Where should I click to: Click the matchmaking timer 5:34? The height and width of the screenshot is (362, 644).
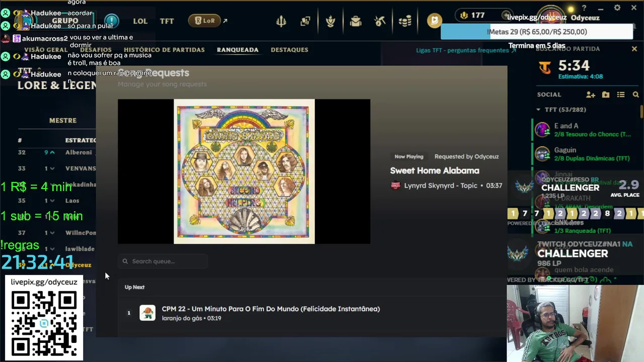[x=574, y=65]
